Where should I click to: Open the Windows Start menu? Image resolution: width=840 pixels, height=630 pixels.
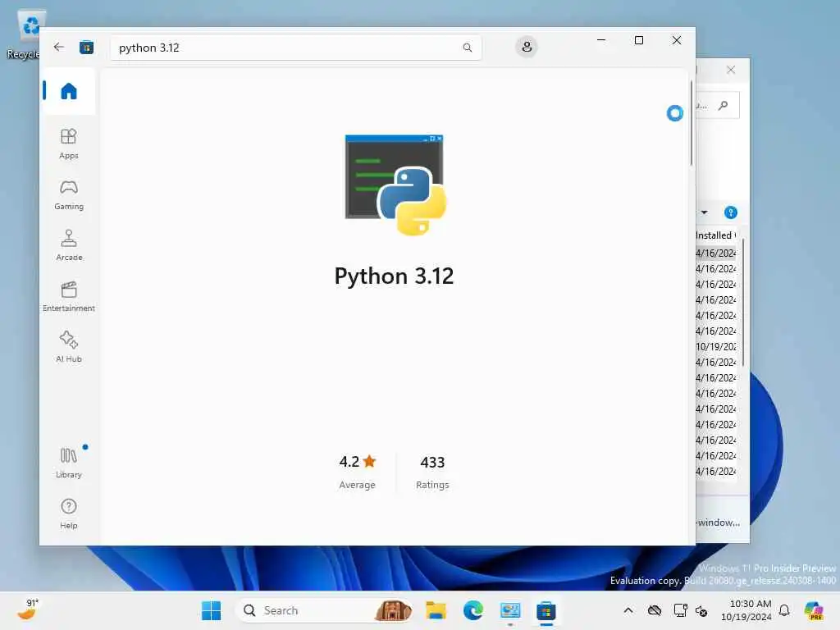click(211, 610)
